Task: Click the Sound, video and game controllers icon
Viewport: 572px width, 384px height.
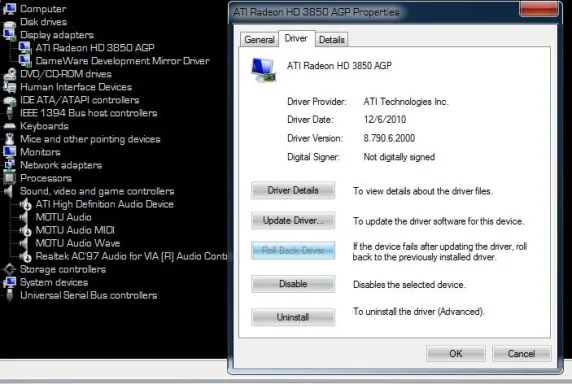Action: click(x=8, y=191)
